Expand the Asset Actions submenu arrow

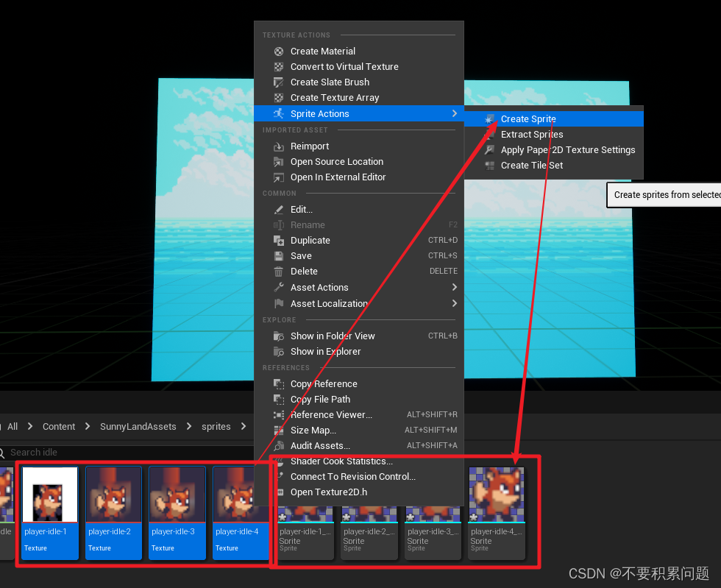[455, 288]
